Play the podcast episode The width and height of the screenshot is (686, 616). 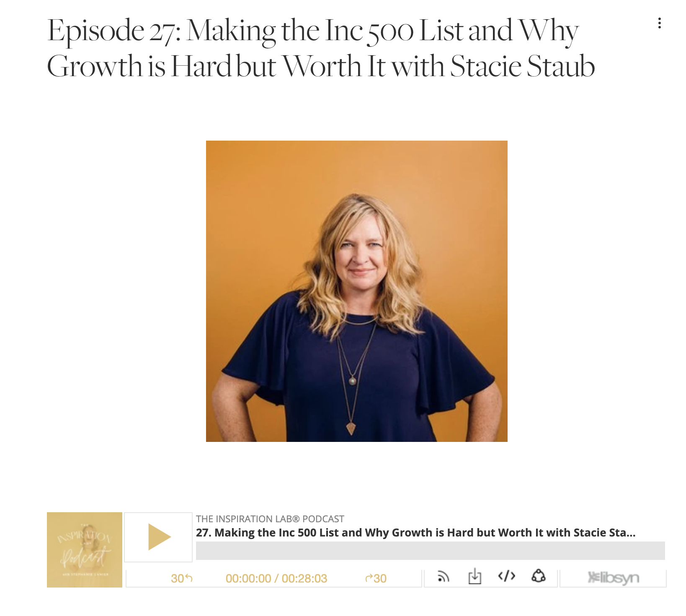(159, 537)
